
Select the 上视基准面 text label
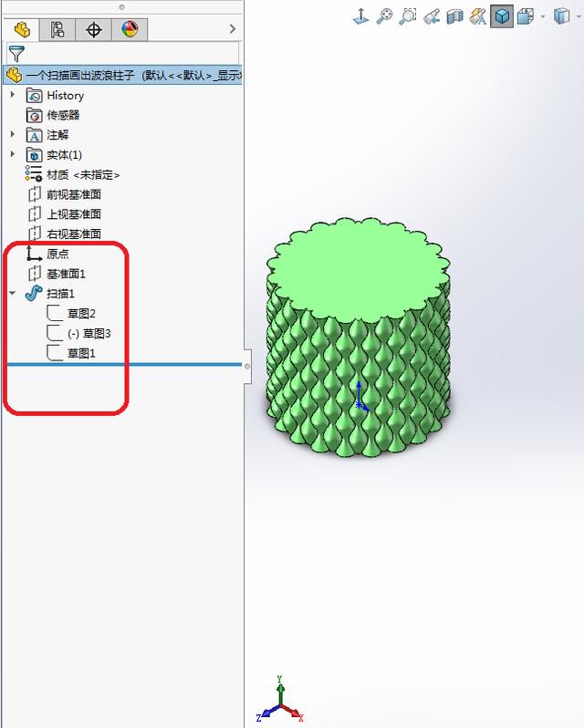click(x=74, y=214)
